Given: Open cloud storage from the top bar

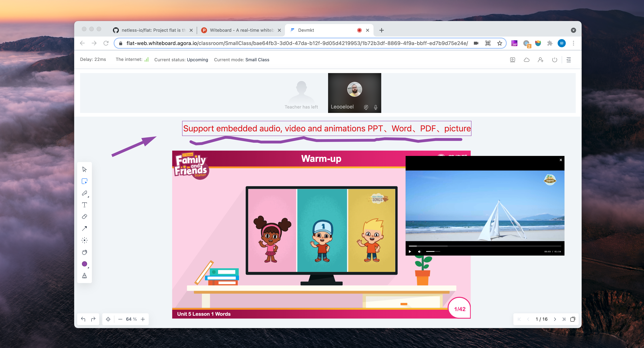Looking at the screenshot, I should (527, 60).
